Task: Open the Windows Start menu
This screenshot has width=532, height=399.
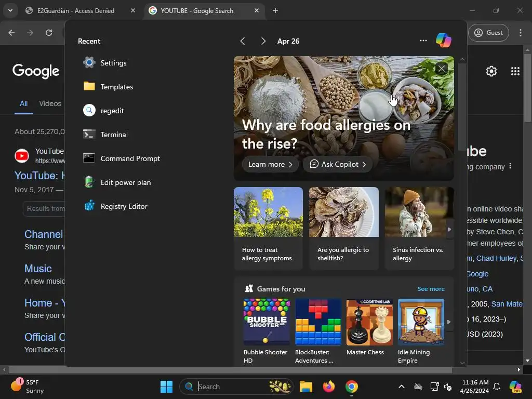Action: coord(166,387)
